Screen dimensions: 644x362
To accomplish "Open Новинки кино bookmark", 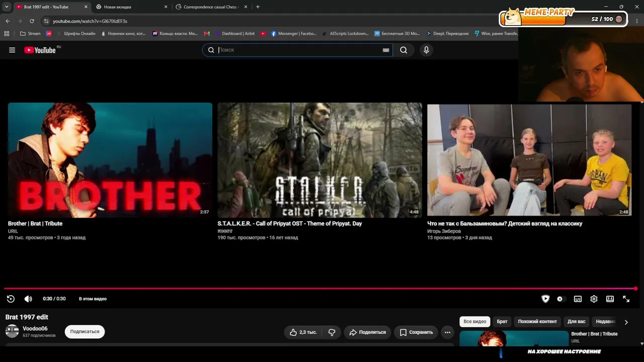I will pos(123,34).
